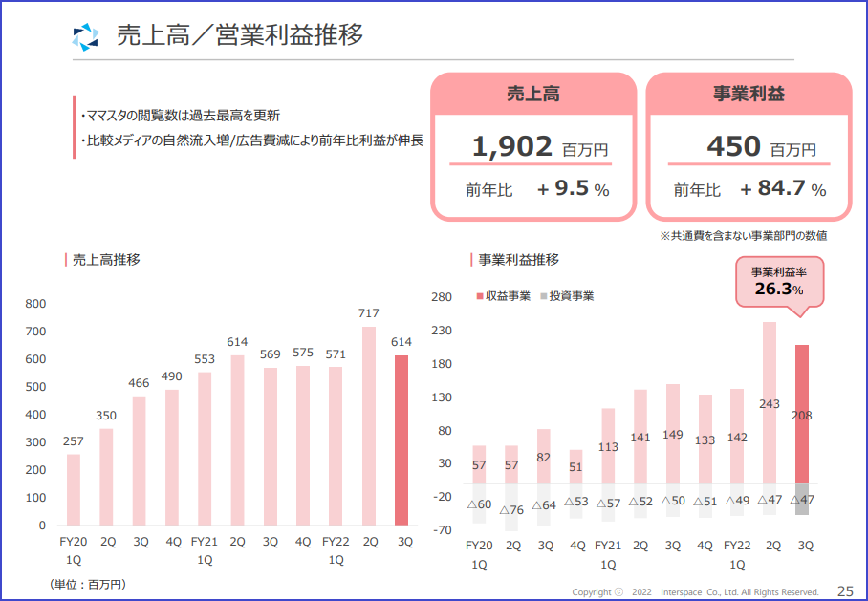Click page number 25
The height and width of the screenshot is (601, 868).
[x=846, y=591]
